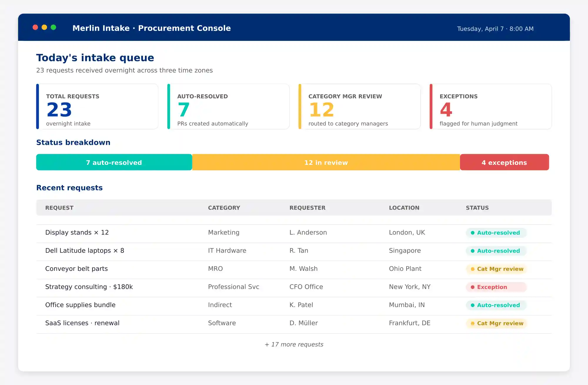Click Conveyor belt parts Cat Mgr review badge

tap(496, 269)
